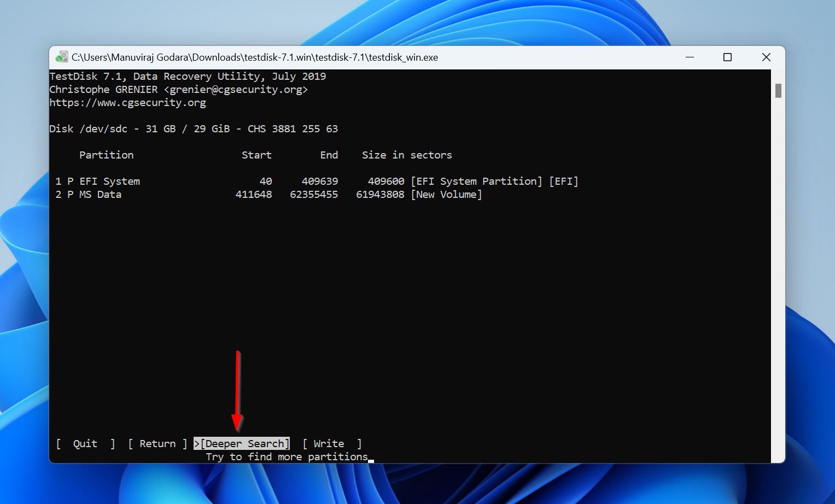Image resolution: width=835 pixels, height=504 pixels.
Task: Click the End column header
Action: (329, 155)
